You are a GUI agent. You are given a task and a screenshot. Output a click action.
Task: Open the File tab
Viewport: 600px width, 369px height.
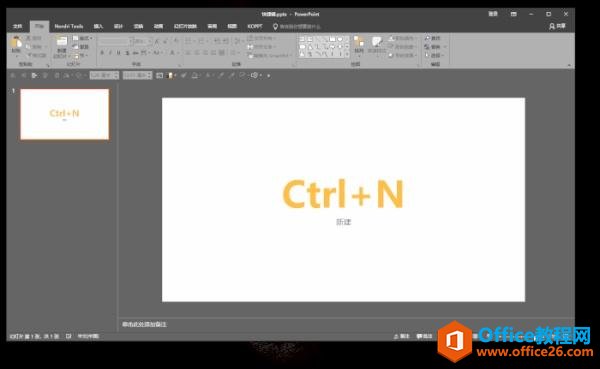(x=18, y=26)
